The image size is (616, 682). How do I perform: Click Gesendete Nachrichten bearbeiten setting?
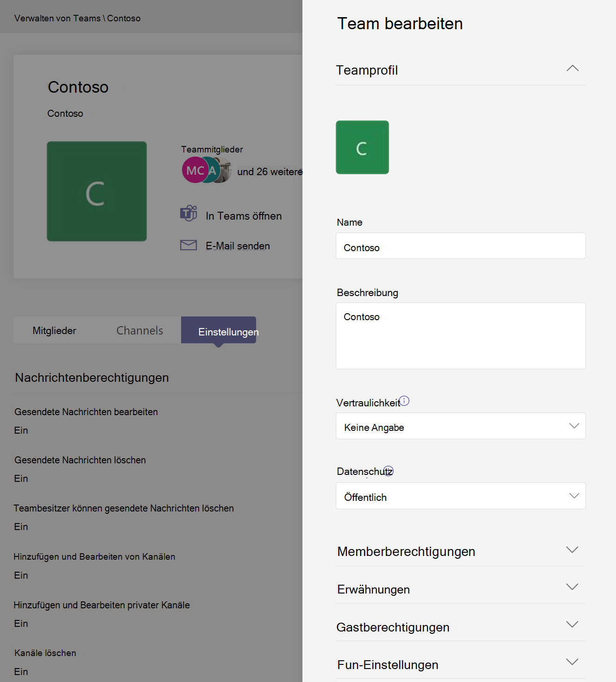[86, 412]
